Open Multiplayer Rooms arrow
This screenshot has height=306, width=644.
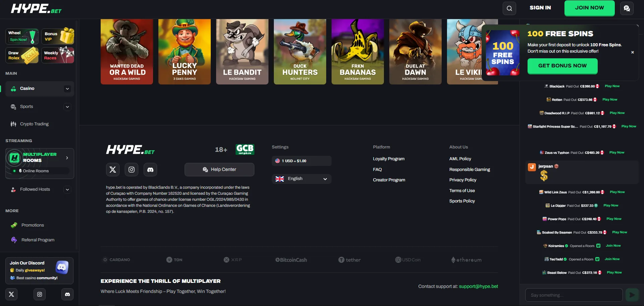pos(67,158)
